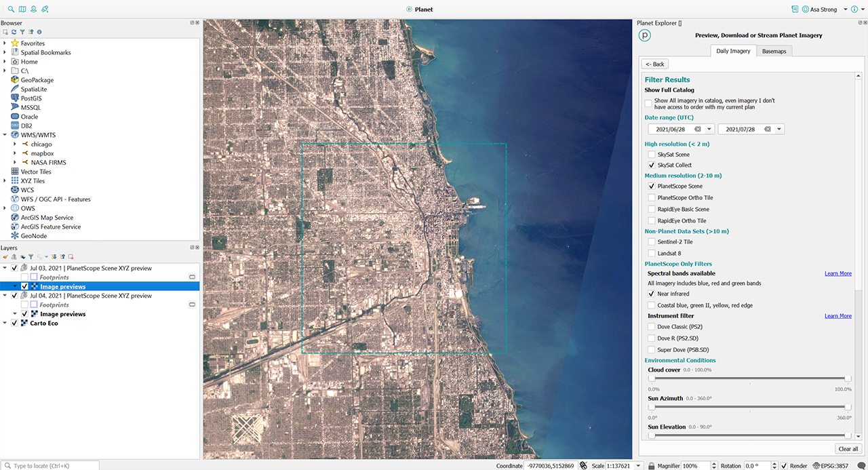Screen dimensions: 868x470
Task: Click the Footprints zoom icon for Jul 03
Action: pos(192,277)
